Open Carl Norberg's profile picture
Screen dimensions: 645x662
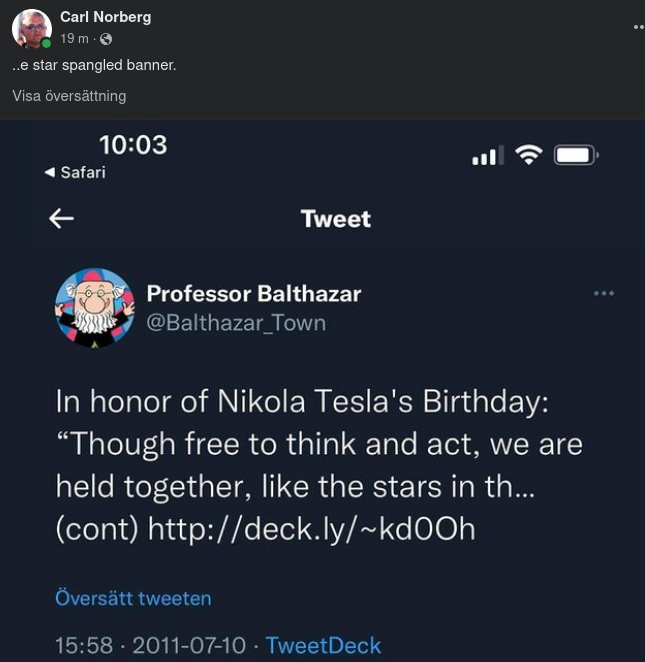31,29
